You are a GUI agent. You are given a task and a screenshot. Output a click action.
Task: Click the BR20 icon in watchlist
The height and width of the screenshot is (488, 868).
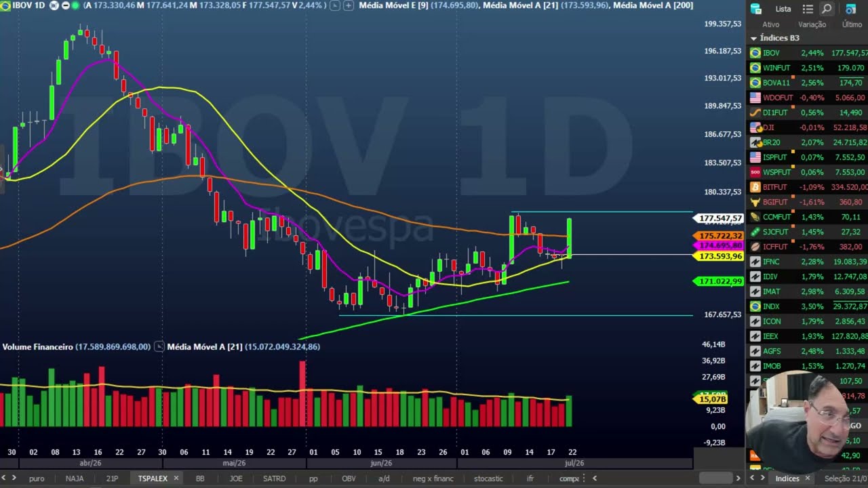coord(755,142)
